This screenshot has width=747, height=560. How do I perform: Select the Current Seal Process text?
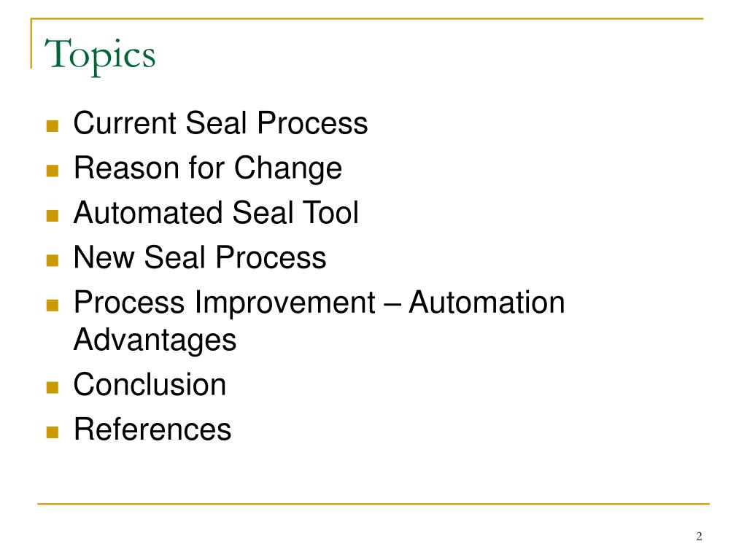(x=220, y=123)
